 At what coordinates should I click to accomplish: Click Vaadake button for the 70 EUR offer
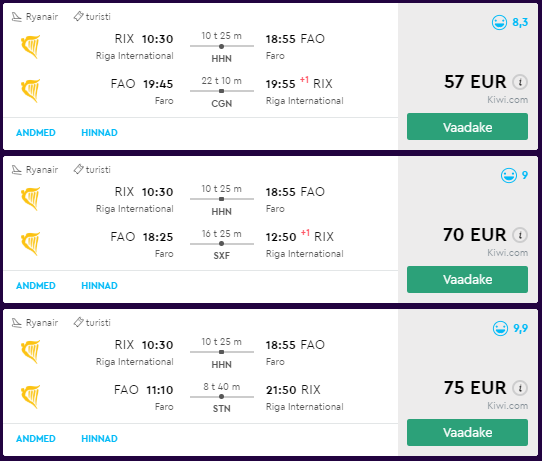click(467, 280)
